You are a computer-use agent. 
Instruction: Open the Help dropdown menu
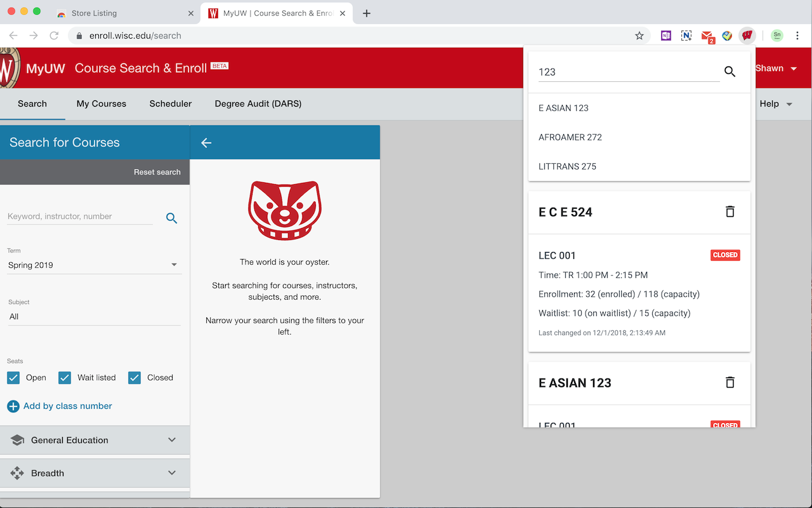pos(776,104)
